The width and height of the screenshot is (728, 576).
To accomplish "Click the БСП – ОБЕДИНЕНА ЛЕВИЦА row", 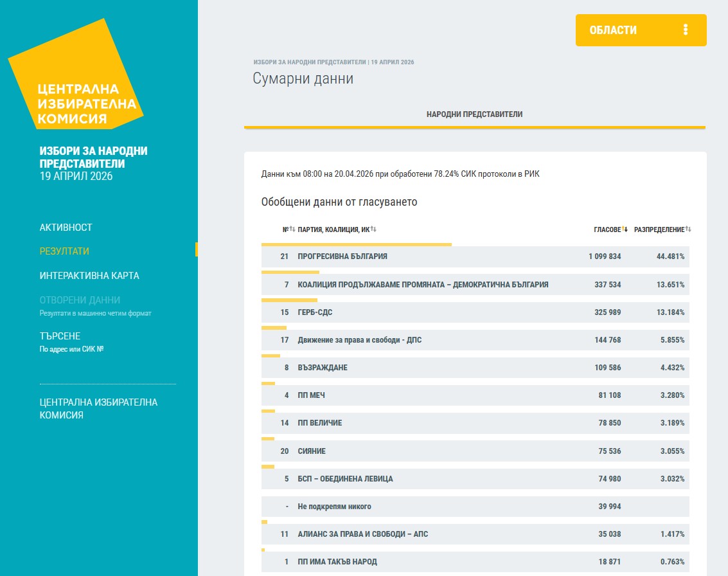I will 475,479.
